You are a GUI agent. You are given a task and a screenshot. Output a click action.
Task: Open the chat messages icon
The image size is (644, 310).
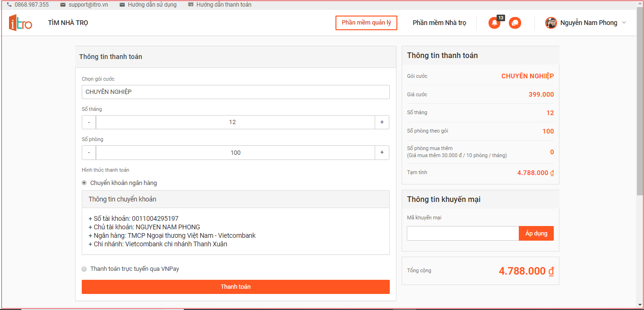[515, 23]
